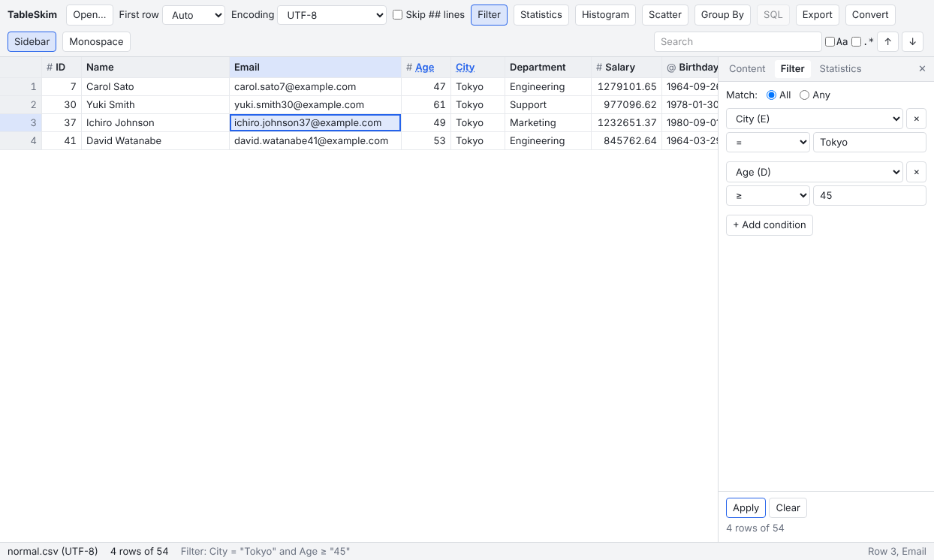Switch to the Content tab
934x560 pixels.
747,68
